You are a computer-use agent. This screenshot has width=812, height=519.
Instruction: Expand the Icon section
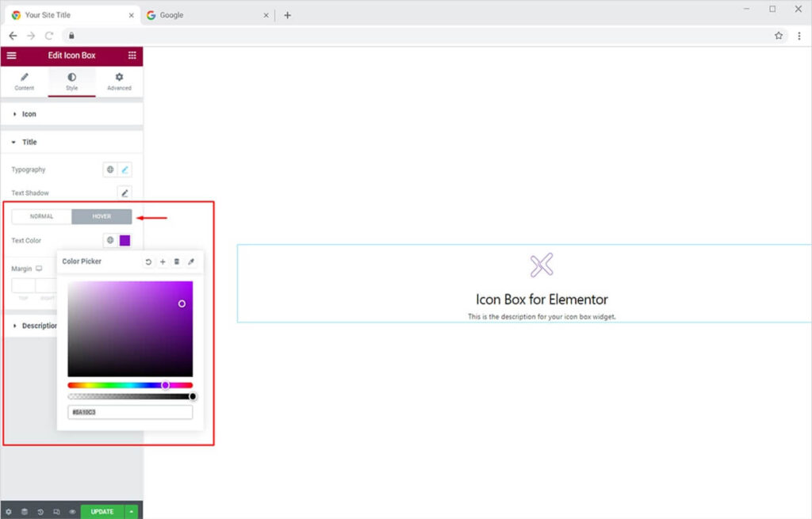pos(29,114)
